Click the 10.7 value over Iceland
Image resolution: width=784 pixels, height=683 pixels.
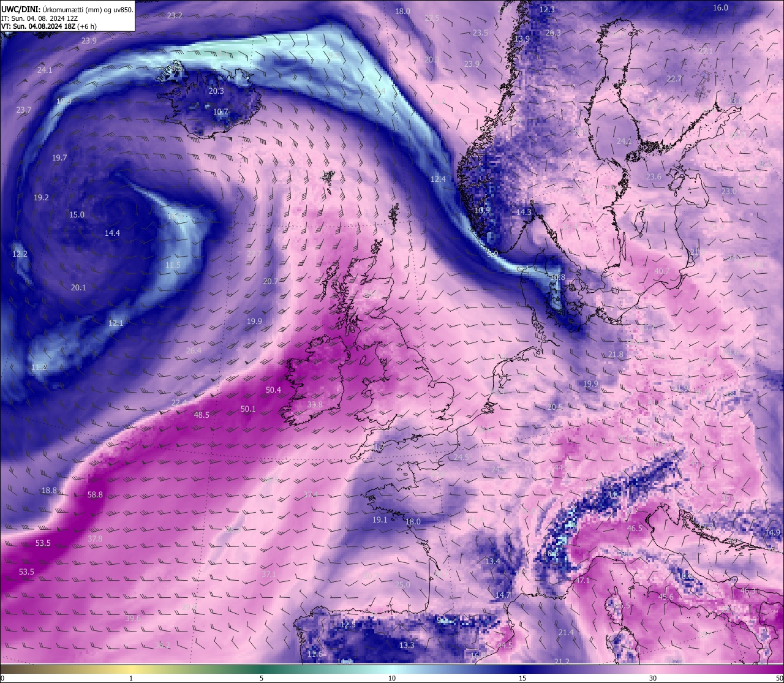click(x=221, y=111)
